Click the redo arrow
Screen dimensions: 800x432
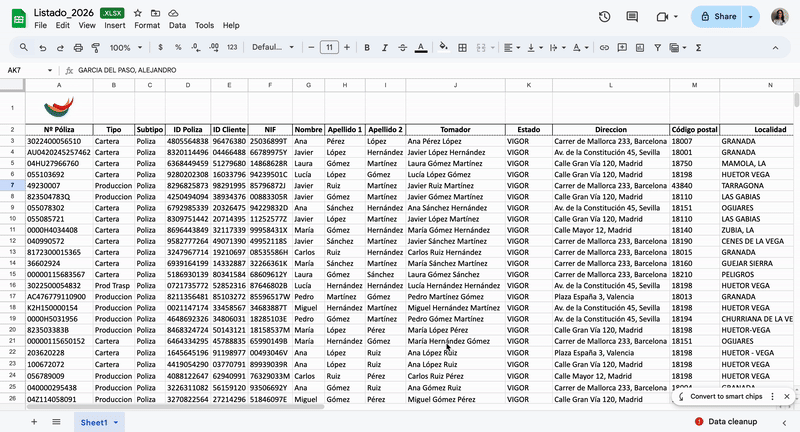tap(60, 47)
